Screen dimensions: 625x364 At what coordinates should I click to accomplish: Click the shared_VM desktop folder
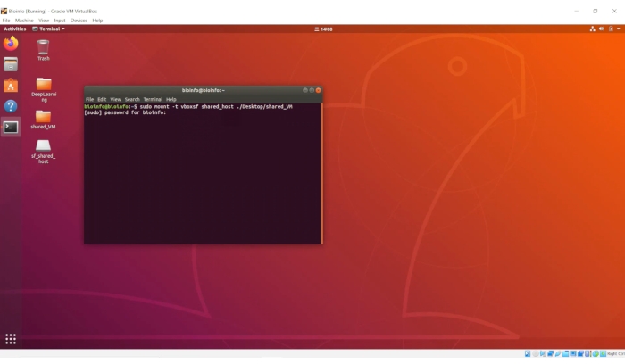click(43, 117)
